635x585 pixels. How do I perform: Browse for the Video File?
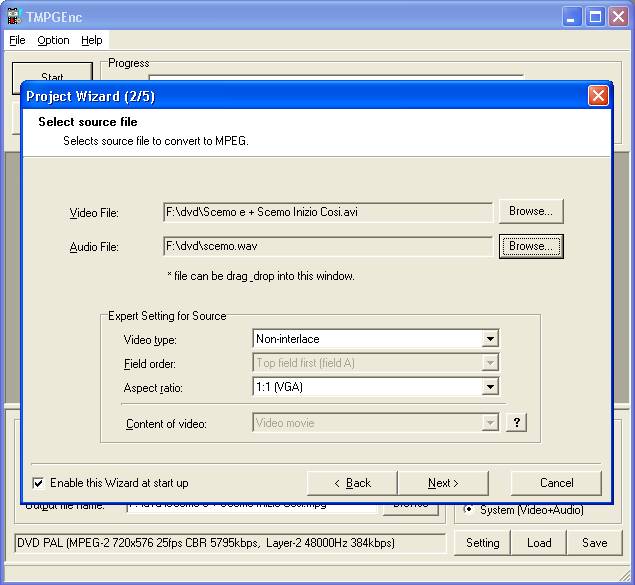[531, 211]
